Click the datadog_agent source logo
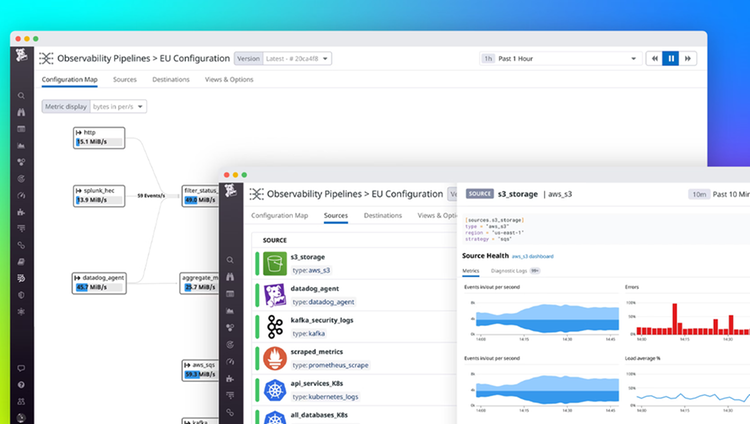Image resolution: width=750 pixels, height=424 pixels. coord(275,295)
